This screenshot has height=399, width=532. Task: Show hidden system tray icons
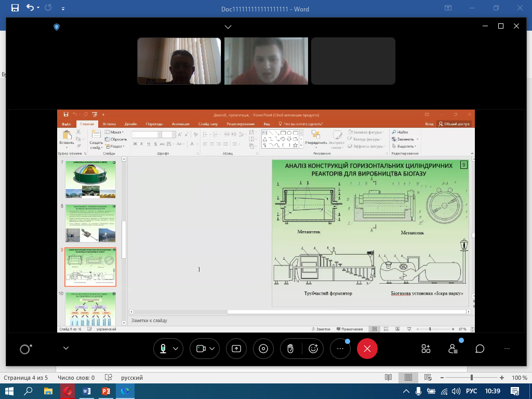coord(406,391)
